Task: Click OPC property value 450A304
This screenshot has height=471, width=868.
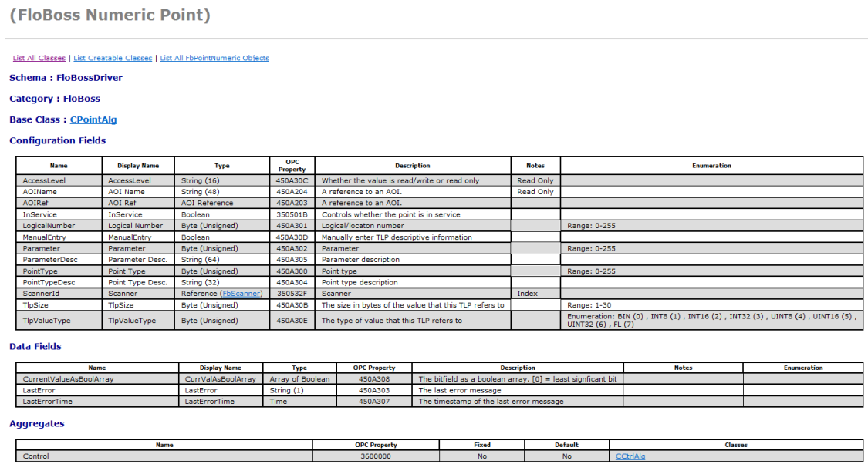Action: click(x=292, y=282)
